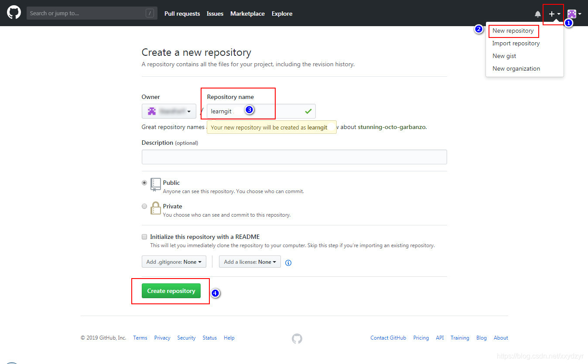The image size is (588, 364).
Task: Focus the Search or jump to field
Action: click(x=92, y=13)
